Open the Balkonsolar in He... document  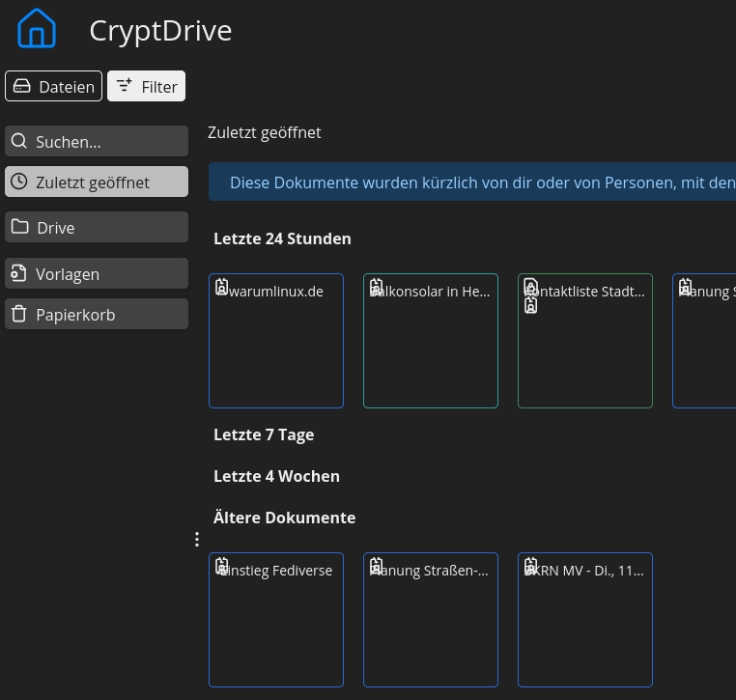click(431, 341)
